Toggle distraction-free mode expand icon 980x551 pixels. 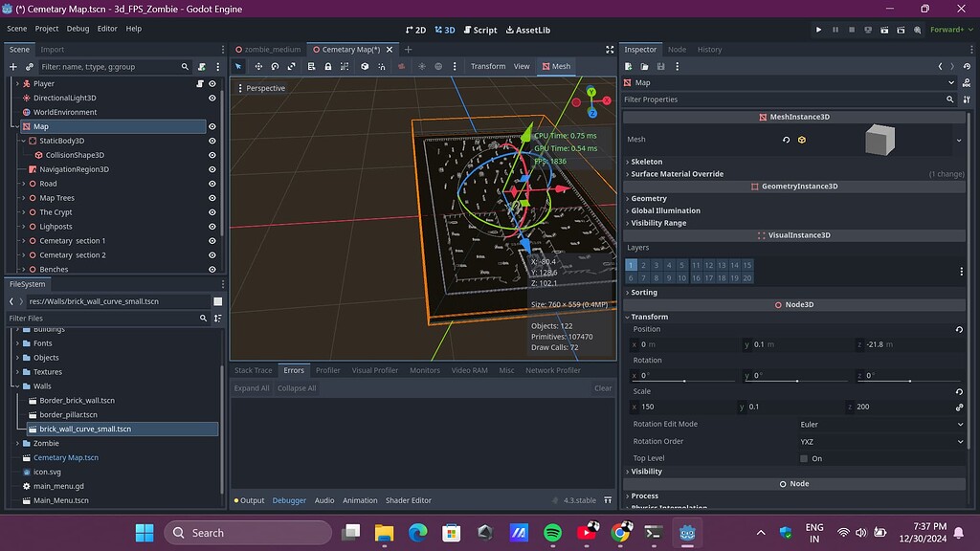click(610, 50)
